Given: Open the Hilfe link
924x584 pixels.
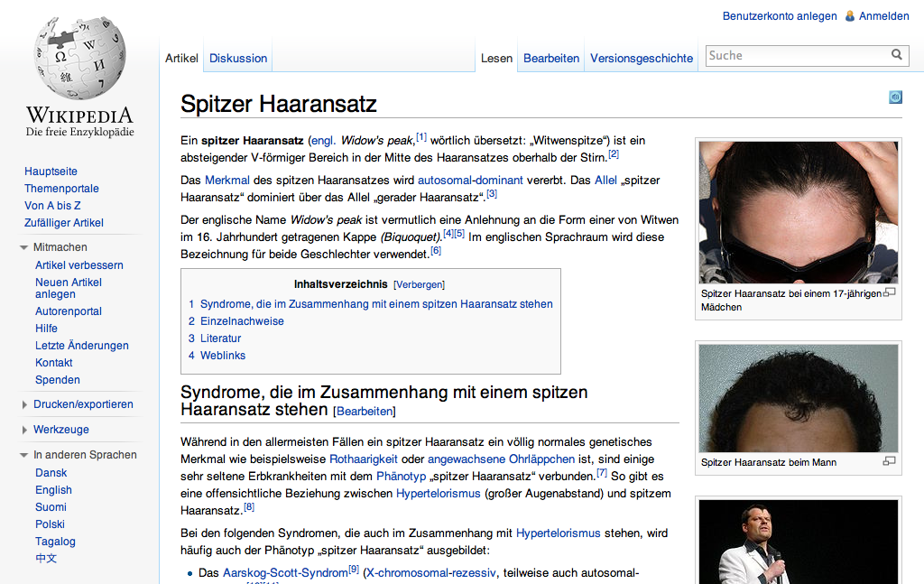Looking at the screenshot, I should click(x=46, y=329).
